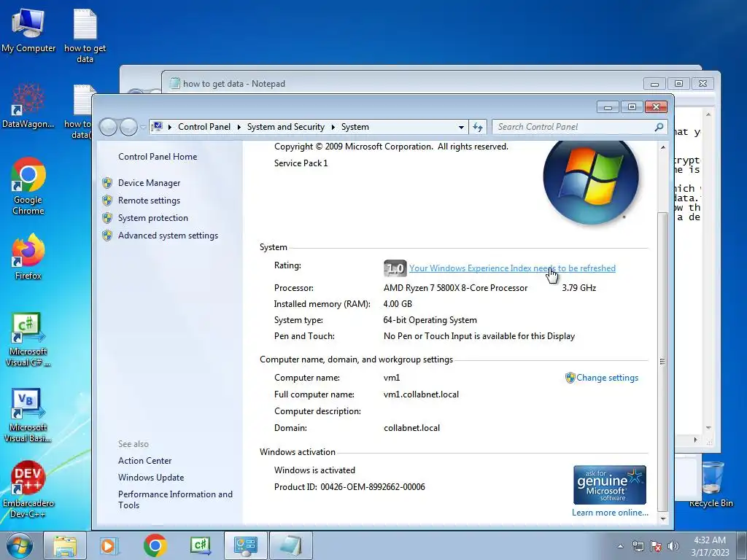Open Chrome from the taskbar
Image resolution: width=747 pixels, height=560 pixels.
[x=155, y=545]
